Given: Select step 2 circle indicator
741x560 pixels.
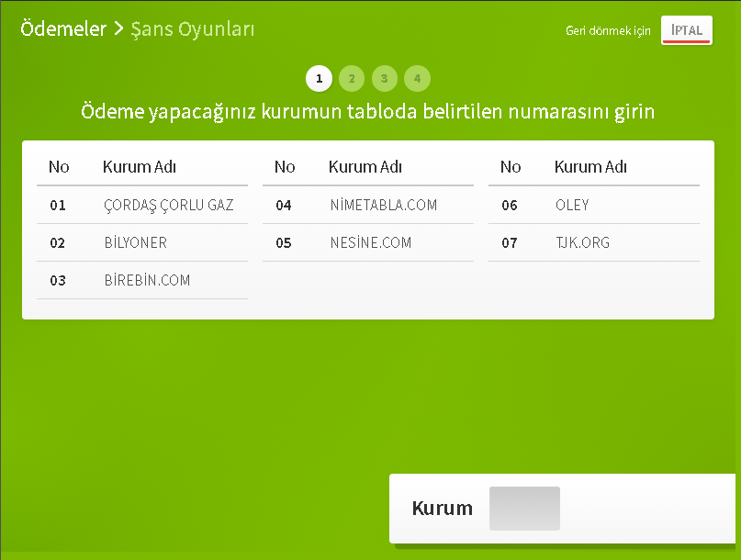Looking at the screenshot, I should tap(352, 78).
